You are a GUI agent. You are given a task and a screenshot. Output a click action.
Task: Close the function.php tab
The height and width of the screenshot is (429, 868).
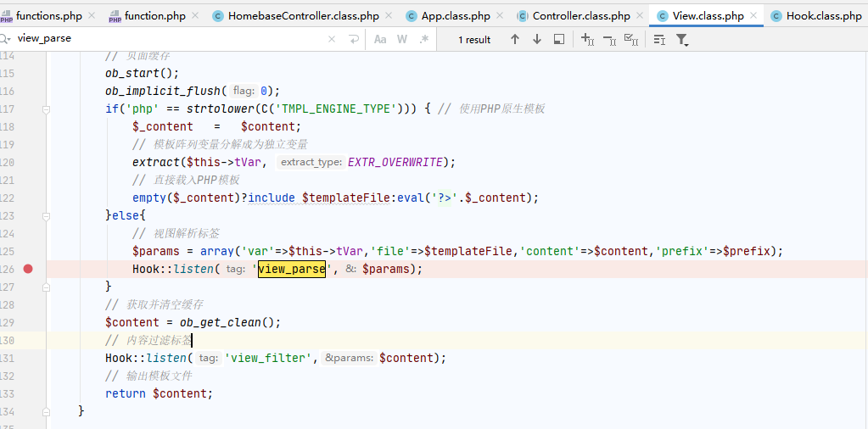point(195,15)
